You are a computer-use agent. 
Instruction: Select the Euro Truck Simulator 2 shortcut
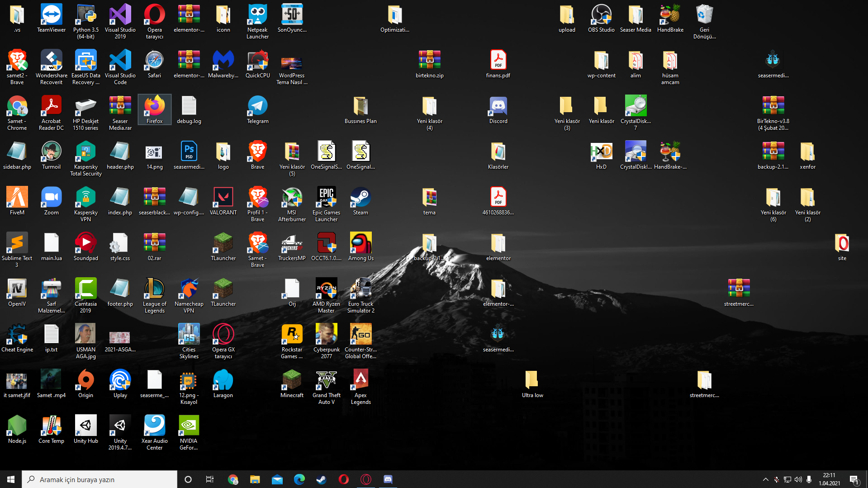tap(360, 296)
